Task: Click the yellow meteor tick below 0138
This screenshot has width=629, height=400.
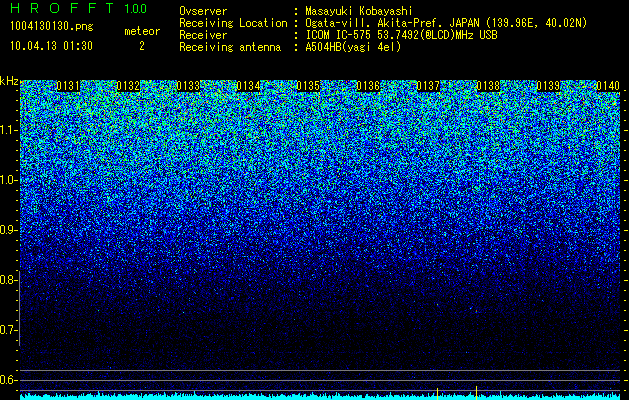Action: coord(476,393)
